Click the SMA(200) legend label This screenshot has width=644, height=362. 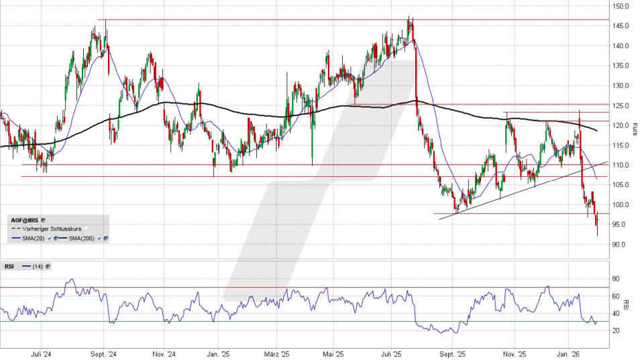pos(82,238)
